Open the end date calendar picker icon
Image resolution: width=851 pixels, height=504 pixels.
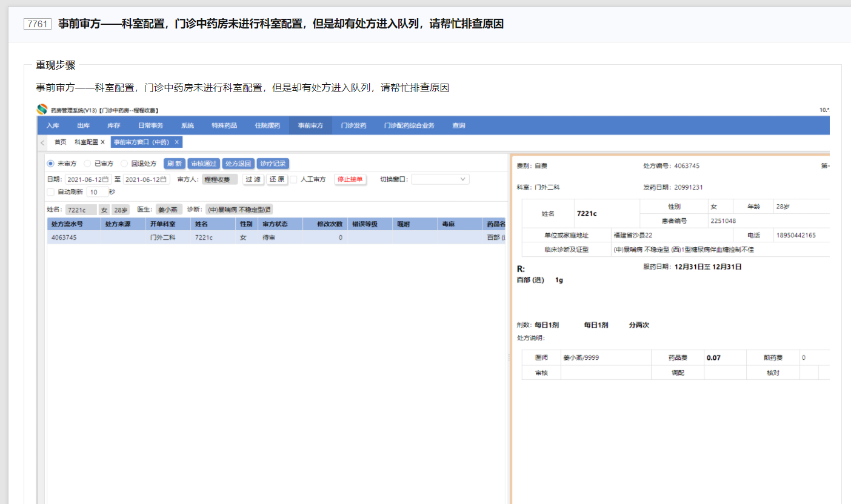pos(164,179)
